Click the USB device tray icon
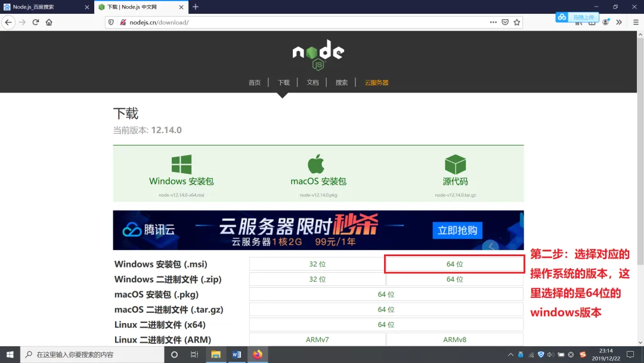Viewport: 644px width, 363px height. point(521,355)
